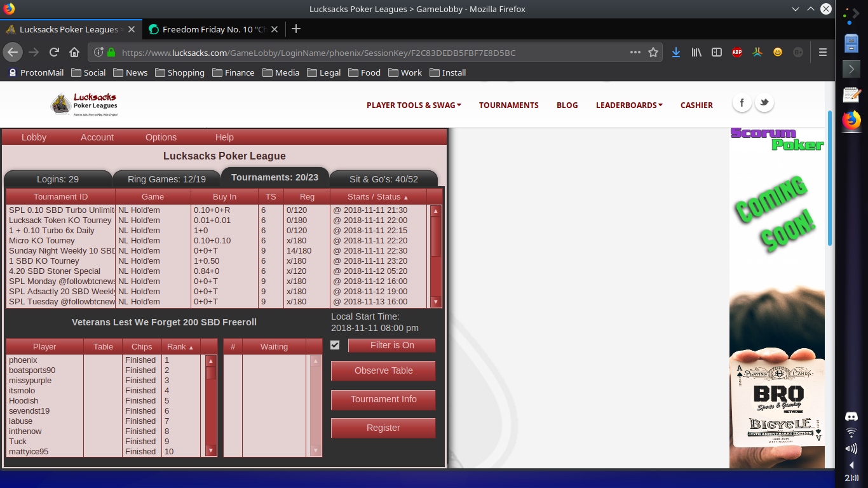Click the Filter is On button
The width and height of the screenshot is (868, 488).
click(392, 345)
